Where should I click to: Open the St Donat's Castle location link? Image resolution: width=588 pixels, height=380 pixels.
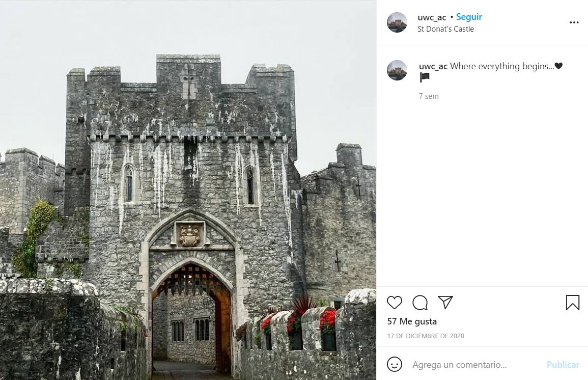coord(445,29)
